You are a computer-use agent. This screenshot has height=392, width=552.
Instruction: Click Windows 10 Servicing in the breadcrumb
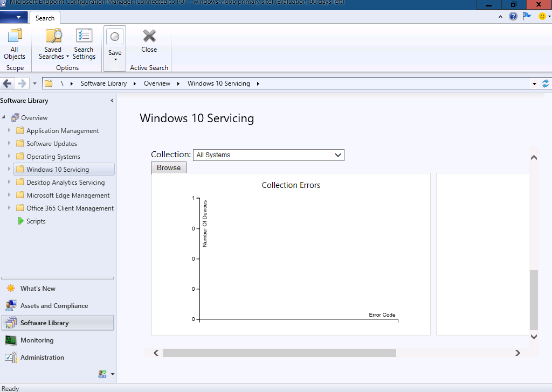tap(219, 83)
